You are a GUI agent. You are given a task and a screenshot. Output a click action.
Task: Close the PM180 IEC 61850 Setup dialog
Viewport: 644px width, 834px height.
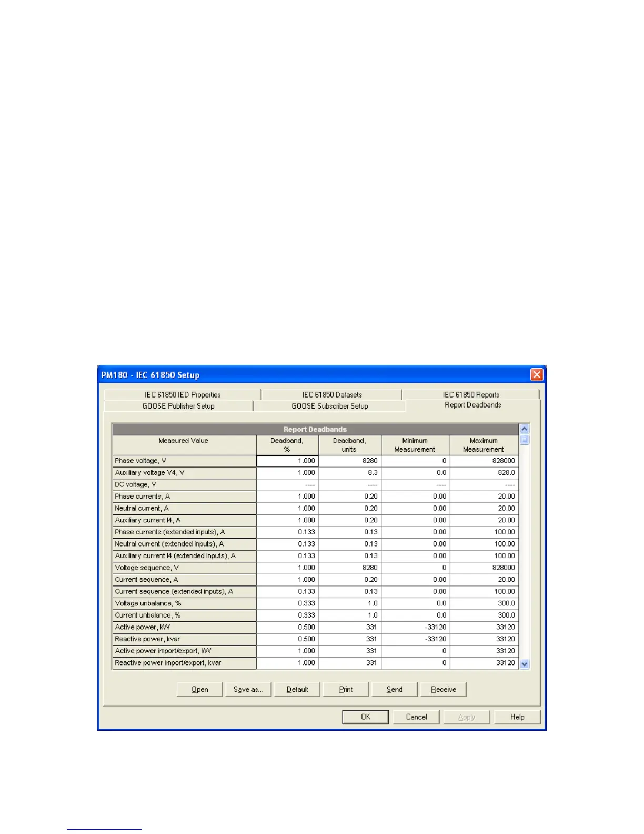[x=536, y=374]
